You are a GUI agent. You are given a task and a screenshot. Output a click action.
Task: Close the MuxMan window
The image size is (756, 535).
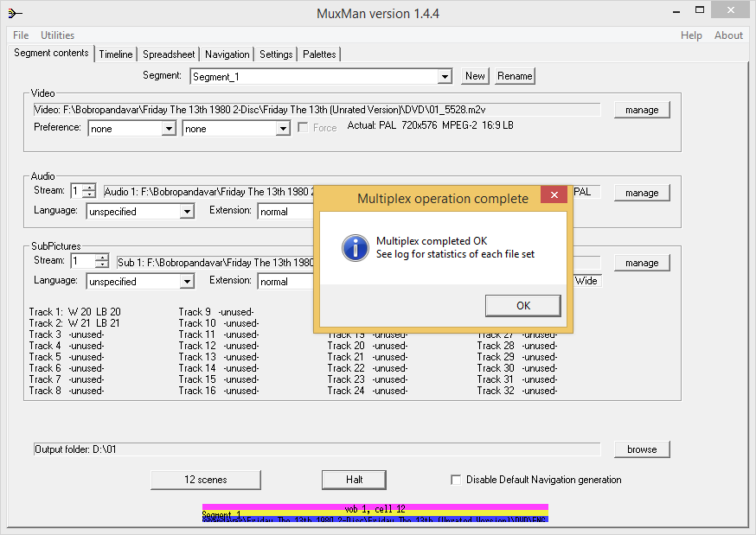731,10
